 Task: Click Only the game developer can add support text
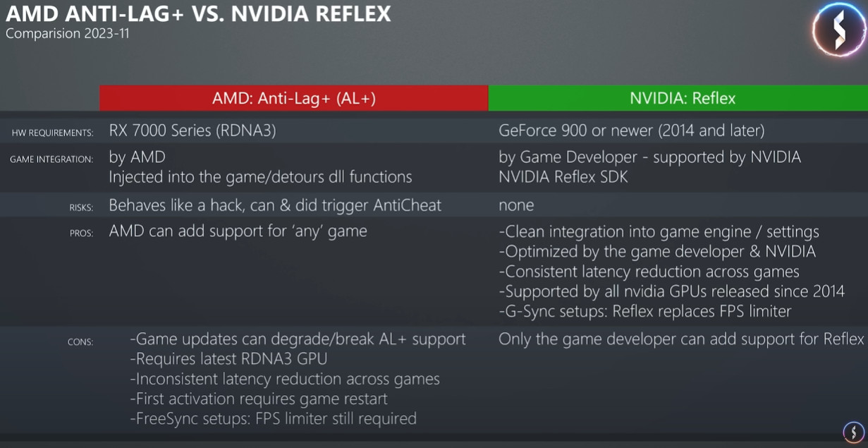coord(680,339)
